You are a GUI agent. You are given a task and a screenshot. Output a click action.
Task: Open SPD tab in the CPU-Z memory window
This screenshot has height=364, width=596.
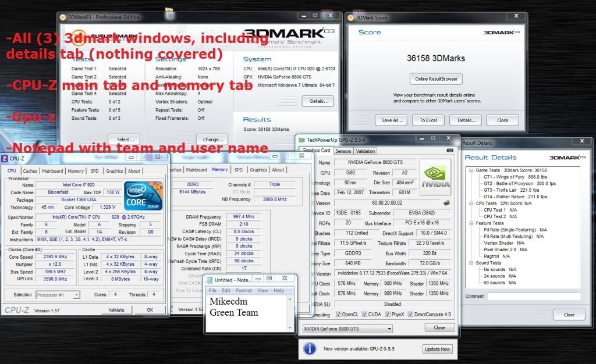pyautogui.click(x=238, y=170)
